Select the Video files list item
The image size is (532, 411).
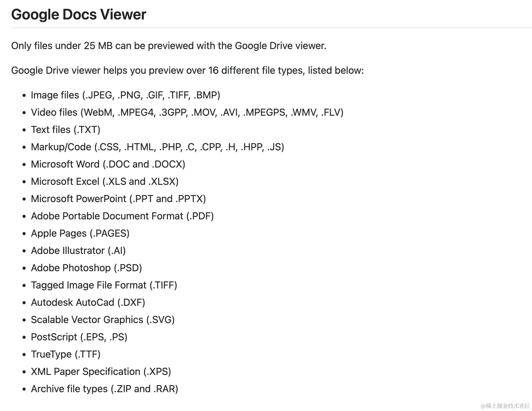pos(187,112)
